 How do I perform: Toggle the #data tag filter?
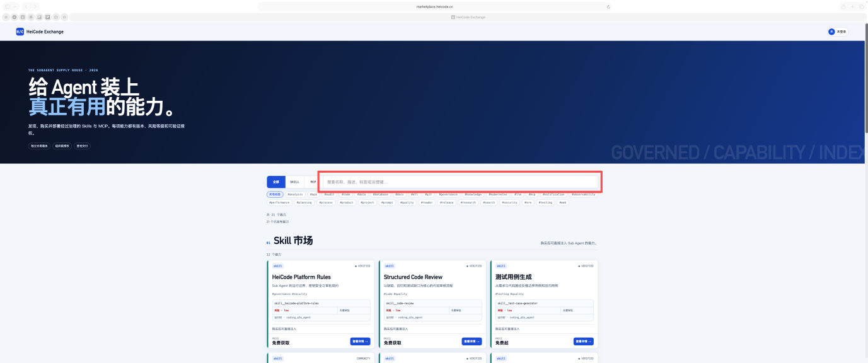point(361,194)
